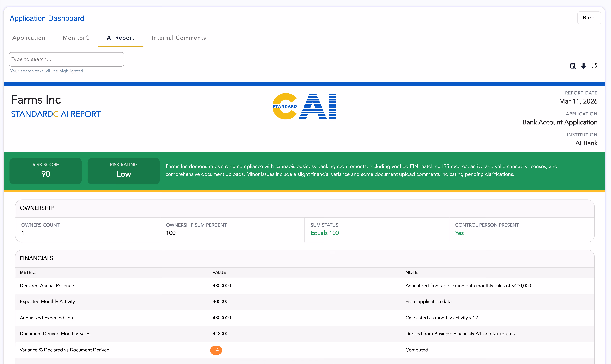The width and height of the screenshot is (611, 364).
Task: Click the Yes value under Control Person Present
Action: coord(459,233)
